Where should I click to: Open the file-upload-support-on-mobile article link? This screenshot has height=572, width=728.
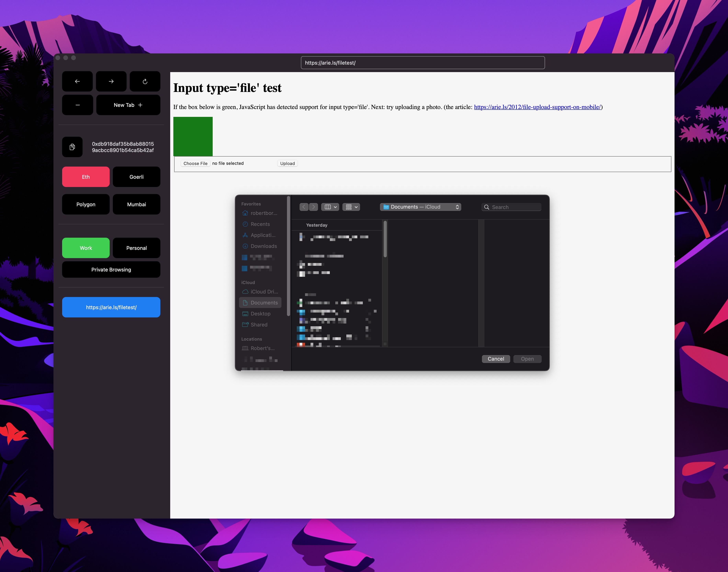pos(537,107)
